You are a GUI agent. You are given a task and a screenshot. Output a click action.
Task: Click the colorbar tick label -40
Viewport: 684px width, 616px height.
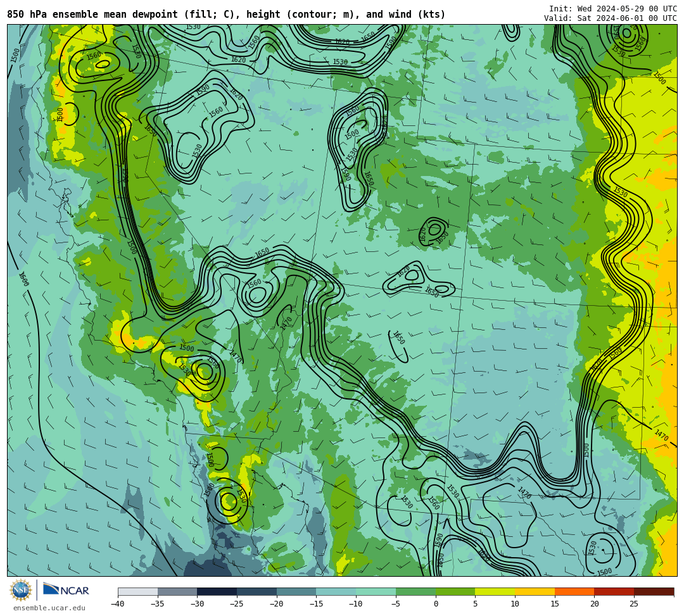[118, 604]
